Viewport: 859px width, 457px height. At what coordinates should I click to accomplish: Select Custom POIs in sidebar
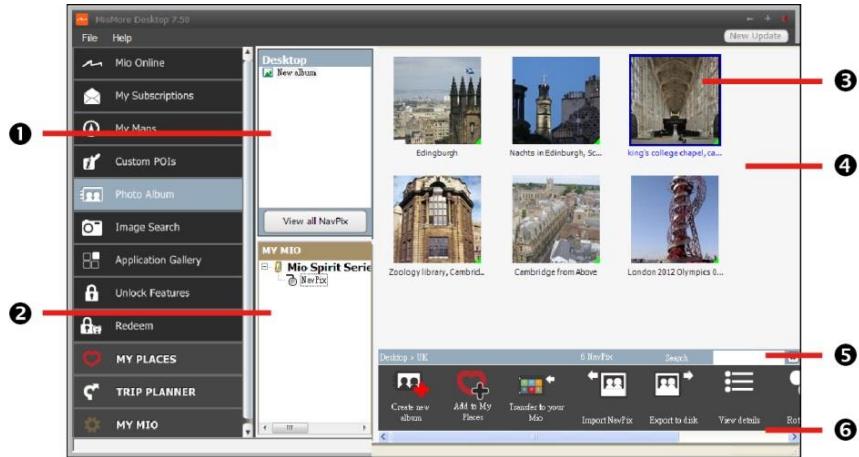tap(158, 162)
